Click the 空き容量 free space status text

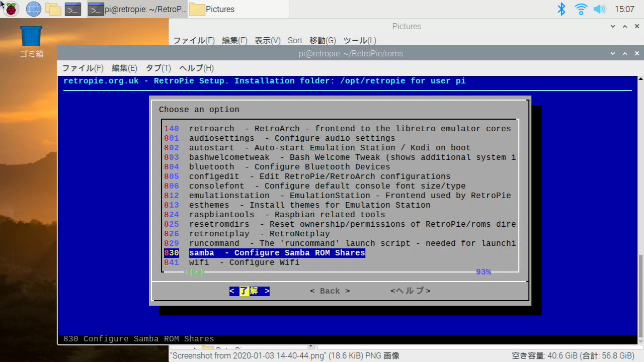pyautogui.click(x=573, y=355)
